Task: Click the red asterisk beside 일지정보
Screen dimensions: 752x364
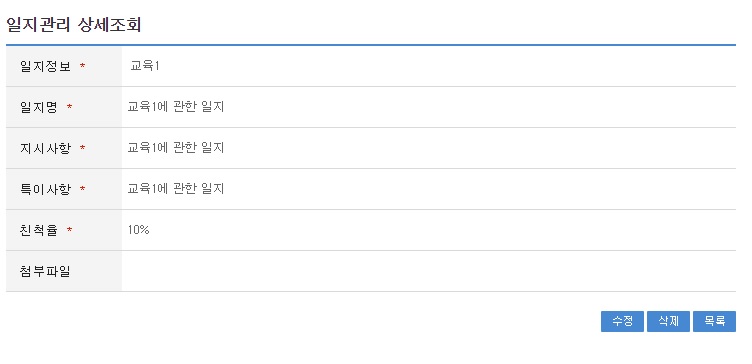Action: point(82,66)
